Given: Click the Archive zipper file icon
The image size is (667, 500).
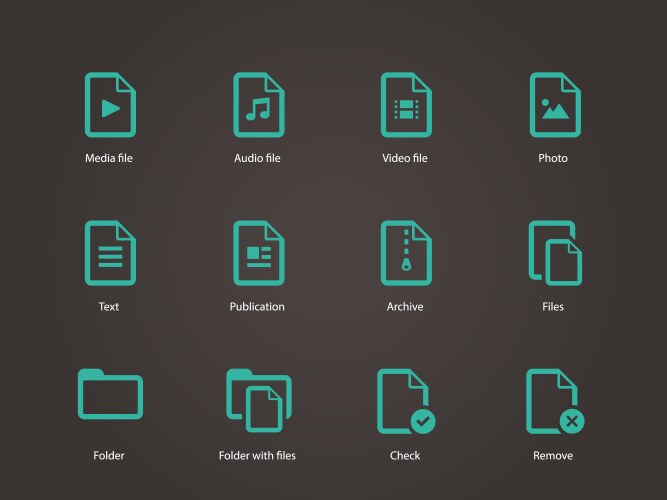Looking at the screenshot, I should point(405,253).
